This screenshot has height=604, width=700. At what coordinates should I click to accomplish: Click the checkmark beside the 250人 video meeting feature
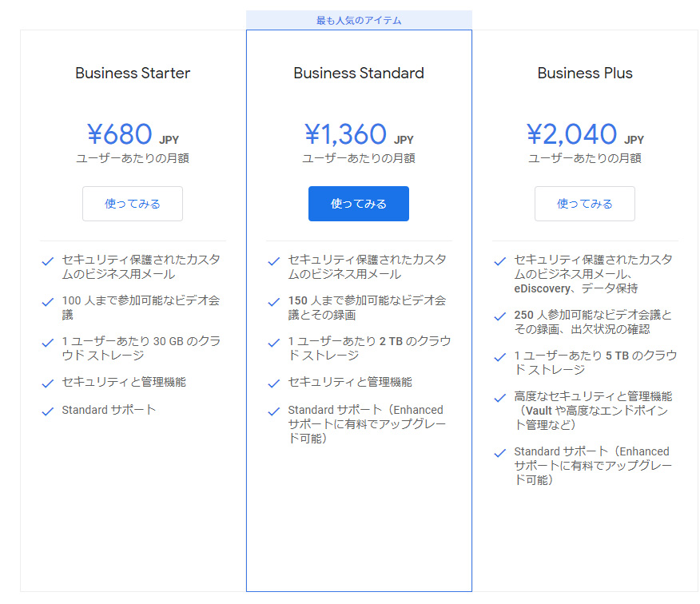point(500,316)
